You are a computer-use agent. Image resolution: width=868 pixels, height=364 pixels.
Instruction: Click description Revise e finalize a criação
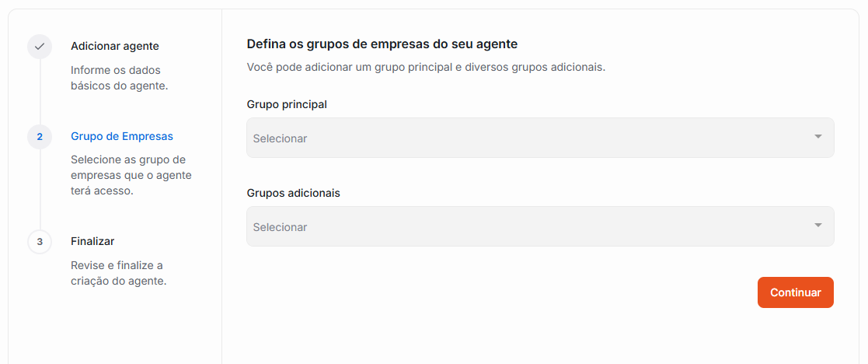118,273
